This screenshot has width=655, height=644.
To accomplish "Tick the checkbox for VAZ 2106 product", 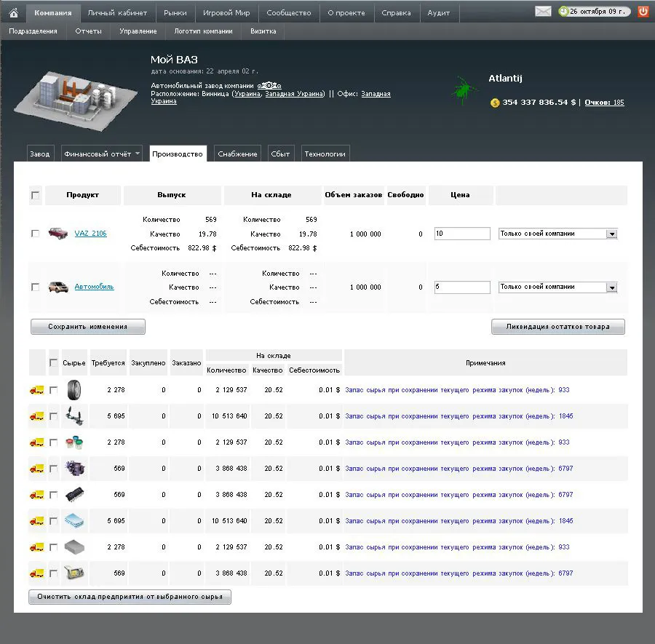I will (x=36, y=234).
